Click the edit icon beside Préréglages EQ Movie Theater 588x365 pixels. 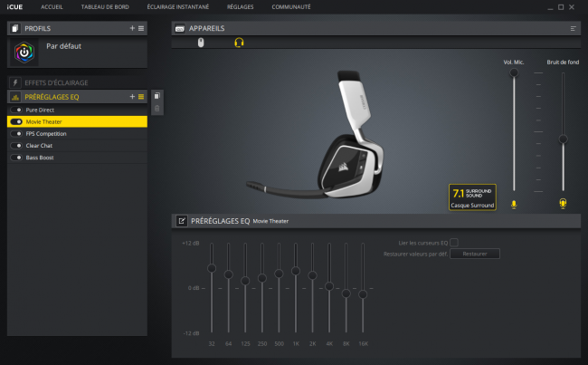coord(182,221)
